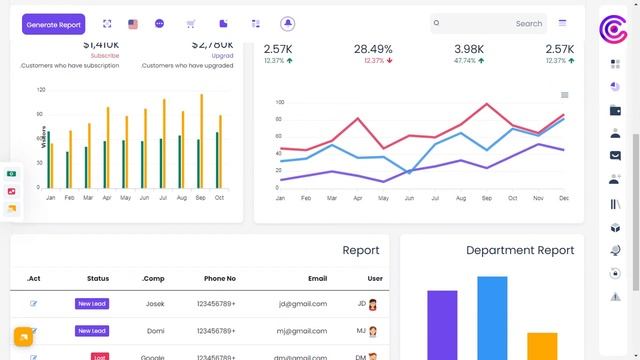Click the Josek company cell

click(155, 304)
